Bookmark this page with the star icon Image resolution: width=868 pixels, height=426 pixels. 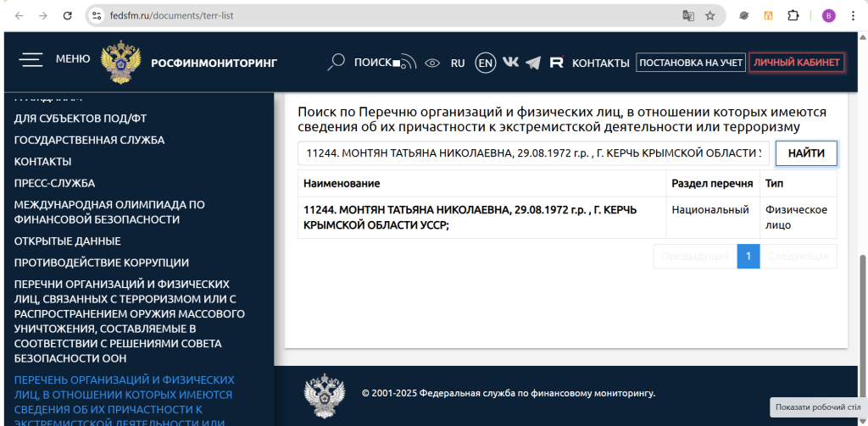pyautogui.click(x=710, y=15)
